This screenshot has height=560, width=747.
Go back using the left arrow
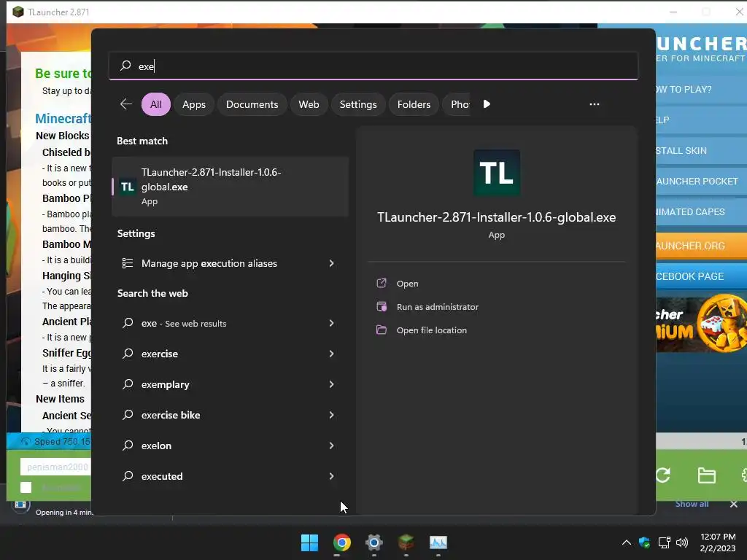pyautogui.click(x=126, y=104)
